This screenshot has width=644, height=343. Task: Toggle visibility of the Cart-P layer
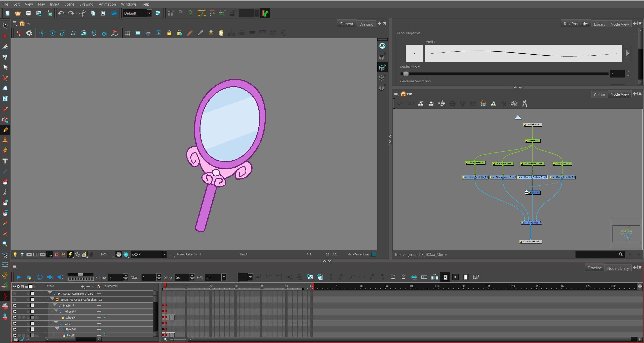pyautogui.click(x=15, y=323)
